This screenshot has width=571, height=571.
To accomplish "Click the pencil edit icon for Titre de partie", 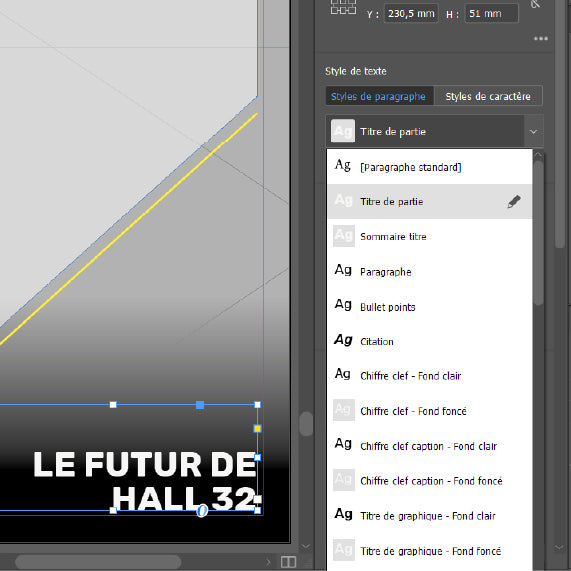I will 514,202.
